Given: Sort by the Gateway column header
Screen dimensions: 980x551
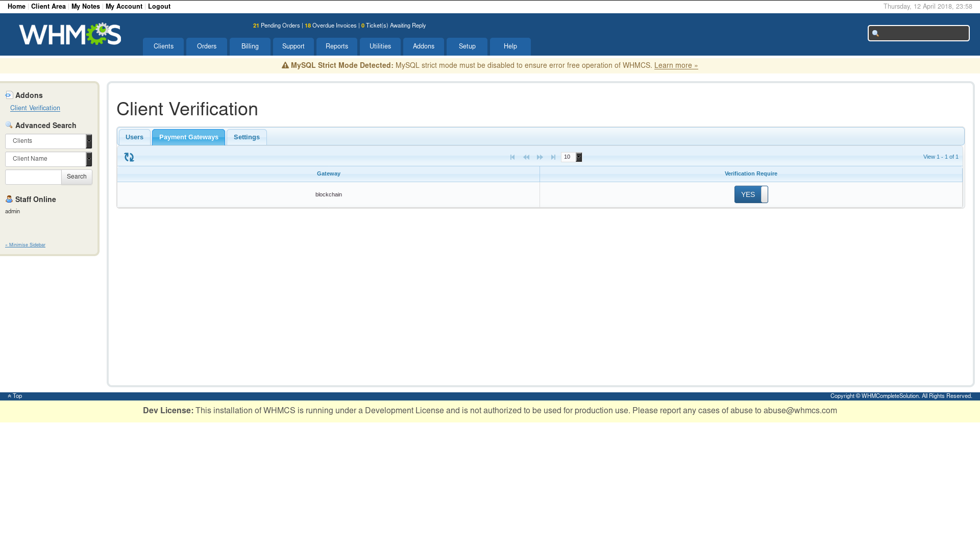Looking at the screenshot, I should 328,174.
